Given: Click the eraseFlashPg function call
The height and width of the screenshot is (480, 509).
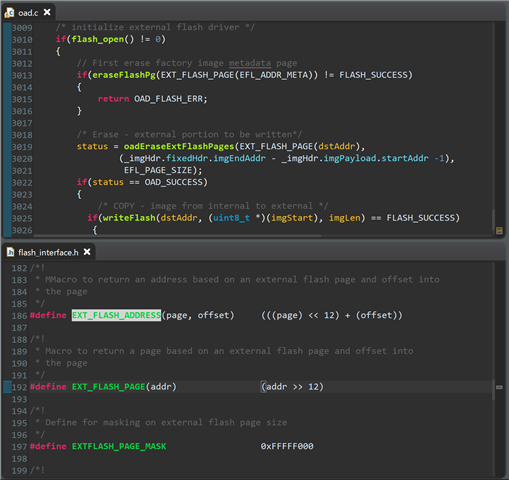Looking at the screenshot, I should pyautogui.click(x=124, y=75).
